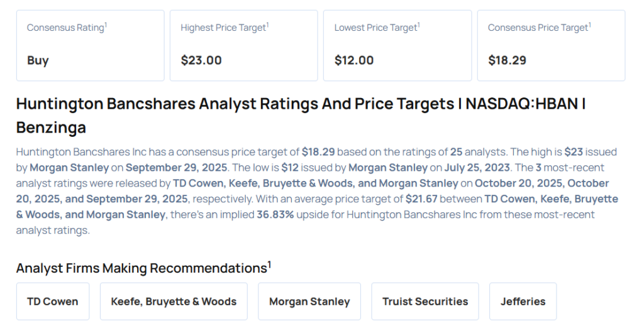Image resolution: width=644 pixels, height=326 pixels.
Task: Click the footnote superscript on Lowest Price Target
Action: (x=419, y=25)
